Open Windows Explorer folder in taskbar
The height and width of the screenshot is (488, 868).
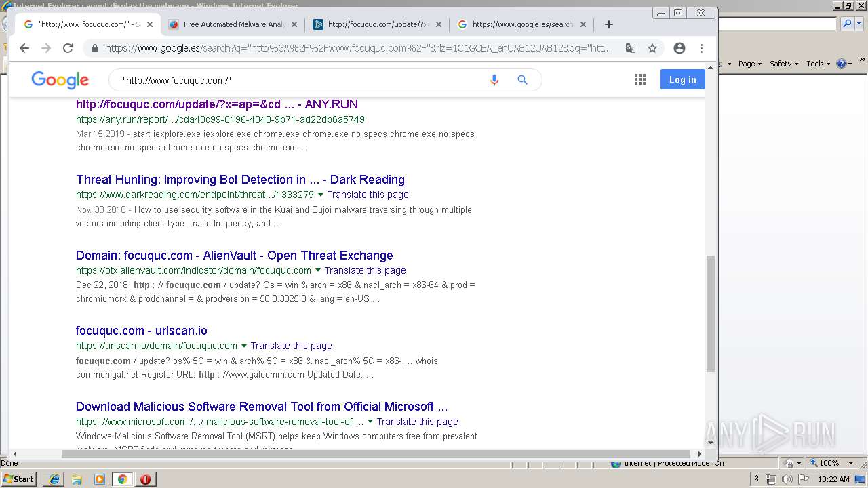pos(77,479)
